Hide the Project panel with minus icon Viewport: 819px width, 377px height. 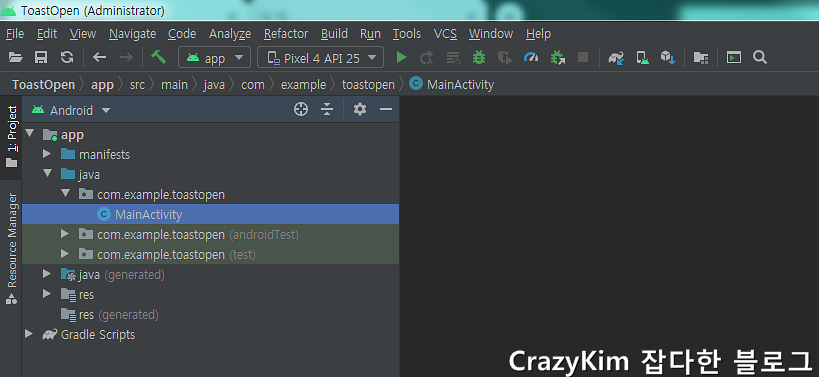click(x=386, y=109)
